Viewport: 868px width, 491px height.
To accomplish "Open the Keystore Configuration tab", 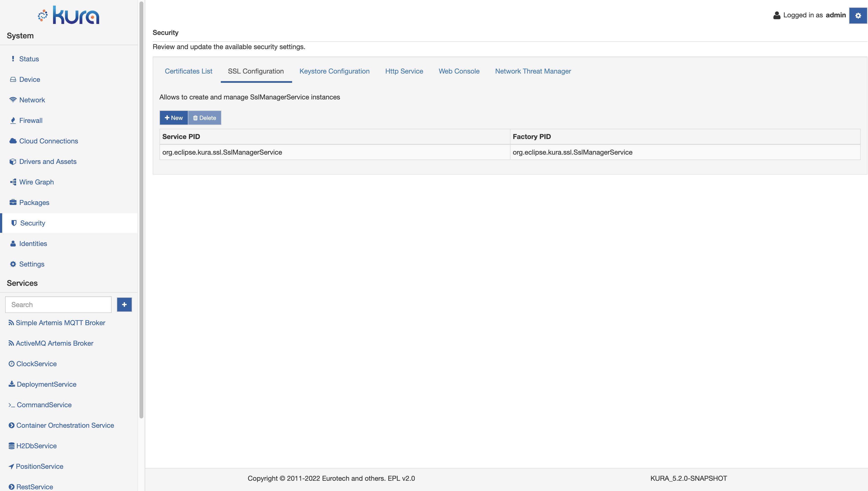I will (x=334, y=71).
